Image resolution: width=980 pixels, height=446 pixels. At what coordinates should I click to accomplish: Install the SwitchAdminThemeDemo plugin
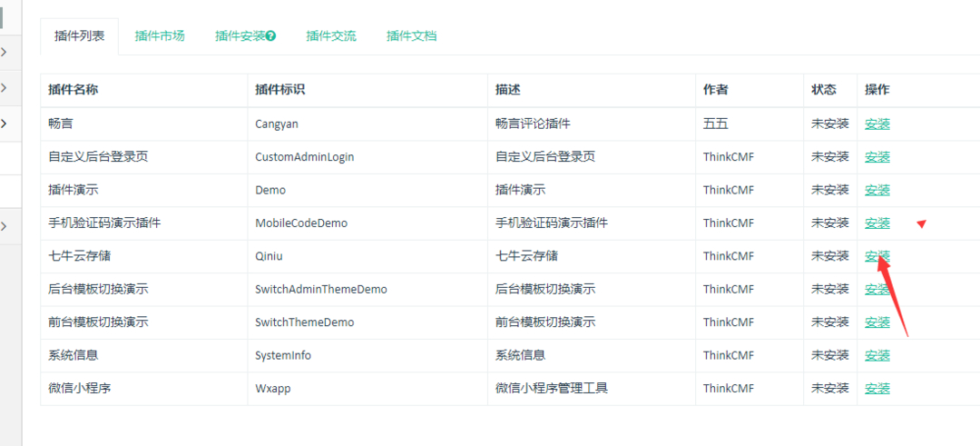pyautogui.click(x=877, y=290)
